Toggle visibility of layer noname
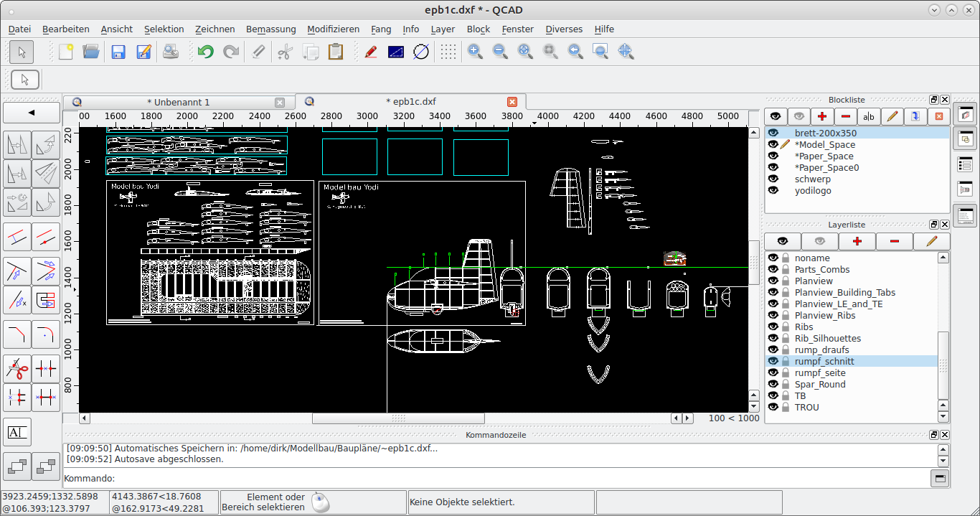 773,258
